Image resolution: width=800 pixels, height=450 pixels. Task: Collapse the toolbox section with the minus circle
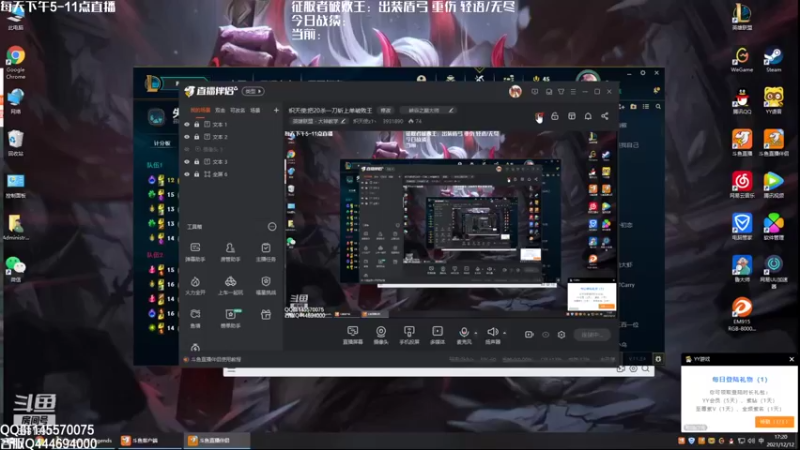272,227
